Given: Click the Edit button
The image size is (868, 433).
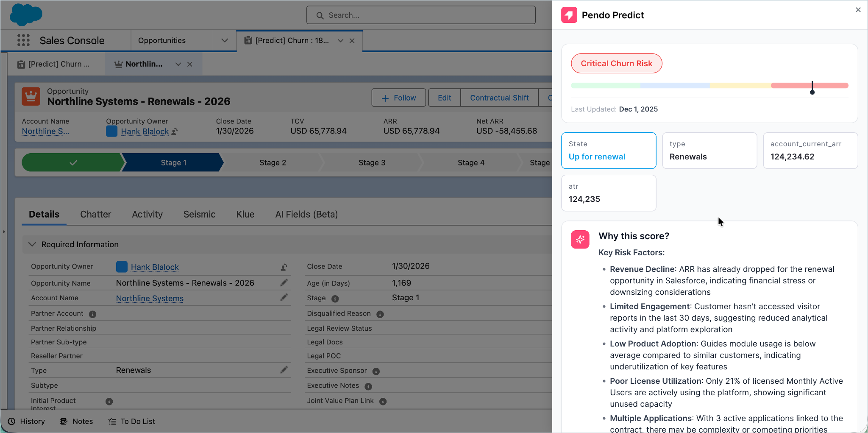Looking at the screenshot, I should [x=444, y=98].
